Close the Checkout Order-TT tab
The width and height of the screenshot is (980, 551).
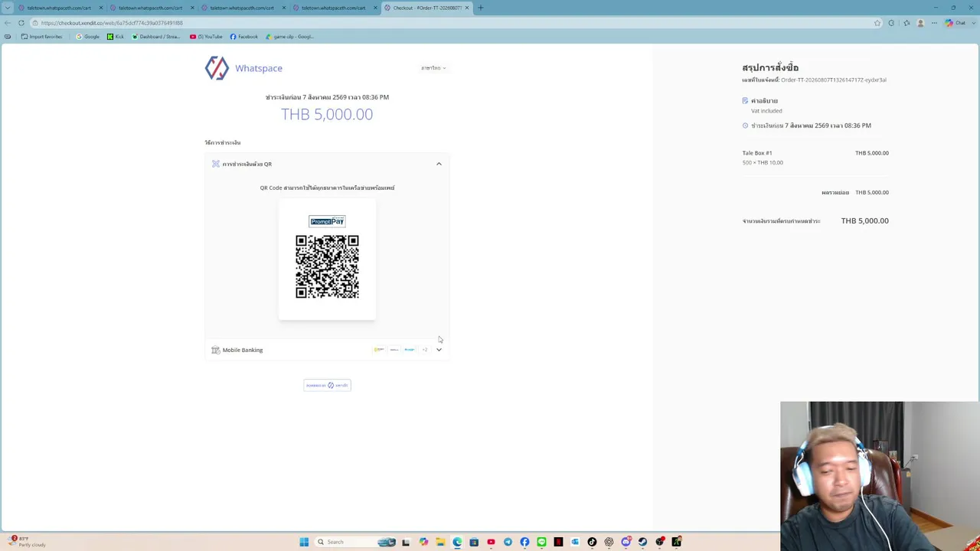pyautogui.click(x=467, y=8)
